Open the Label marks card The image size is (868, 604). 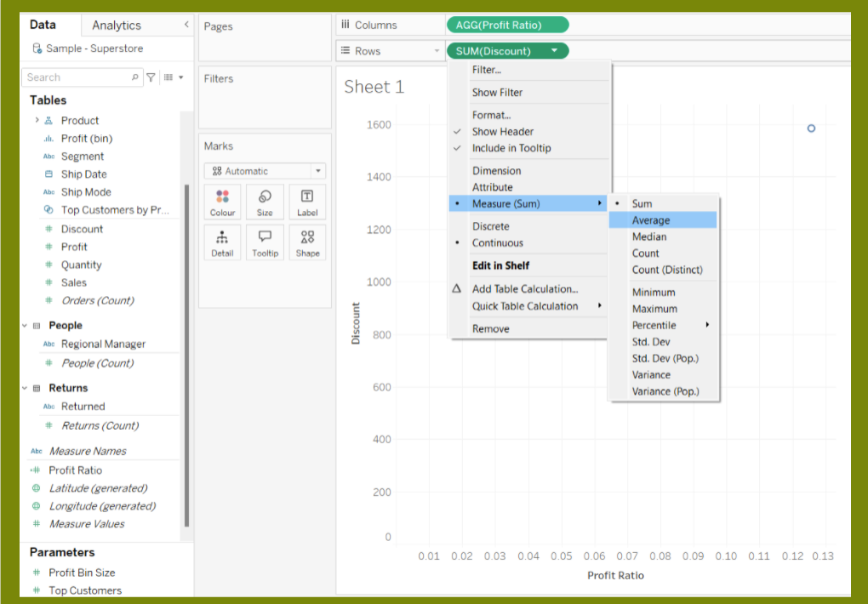(x=307, y=202)
